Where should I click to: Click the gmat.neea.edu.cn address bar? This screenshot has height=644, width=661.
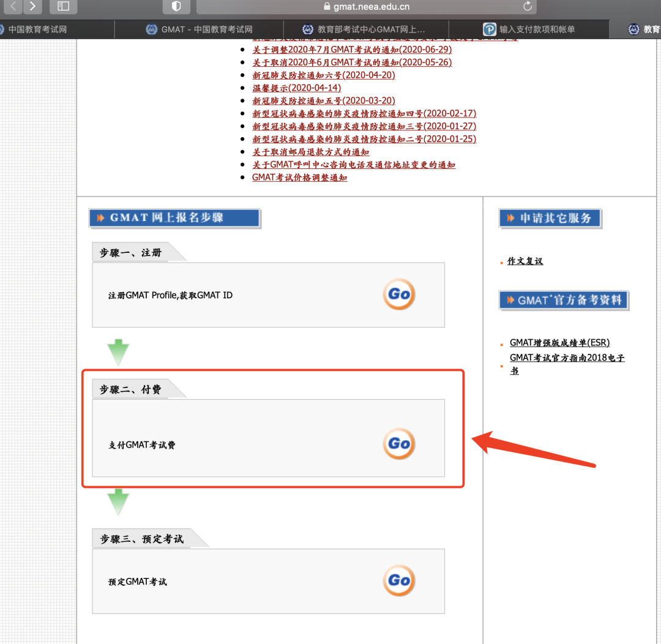(x=367, y=6)
